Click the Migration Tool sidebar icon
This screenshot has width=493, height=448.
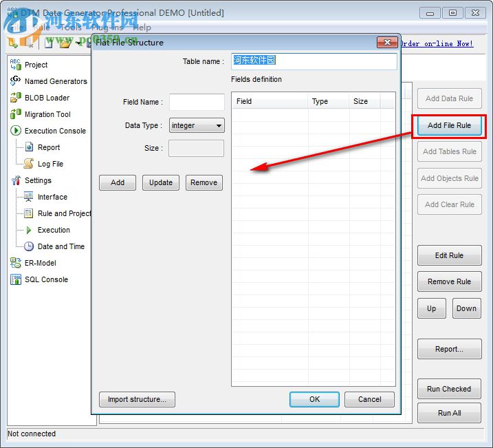click(x=16, y=114)
